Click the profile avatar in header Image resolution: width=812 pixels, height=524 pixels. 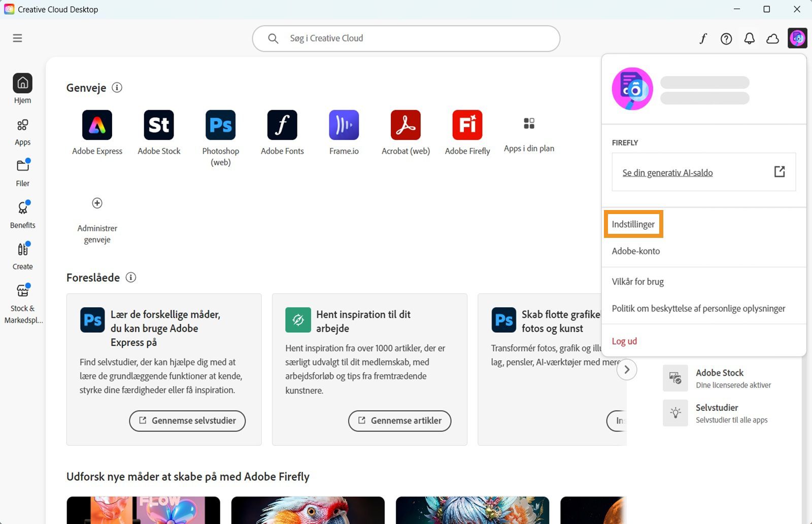tap(797, 38)
